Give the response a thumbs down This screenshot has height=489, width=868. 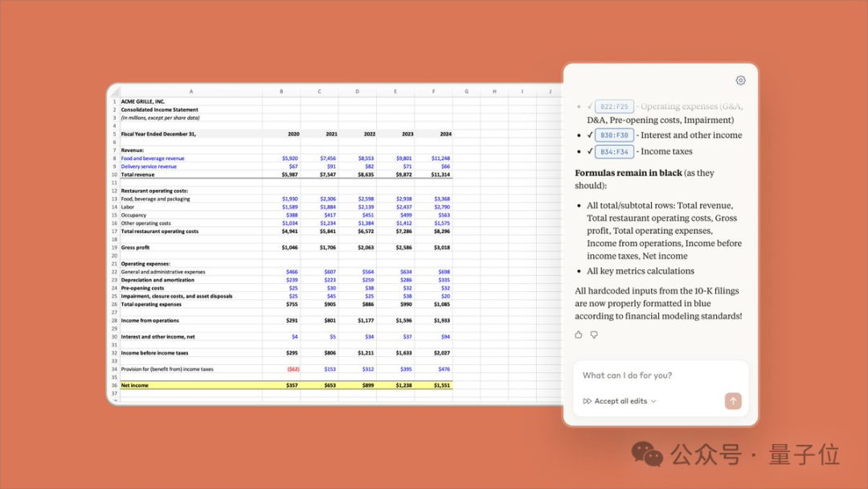(594, 335)
